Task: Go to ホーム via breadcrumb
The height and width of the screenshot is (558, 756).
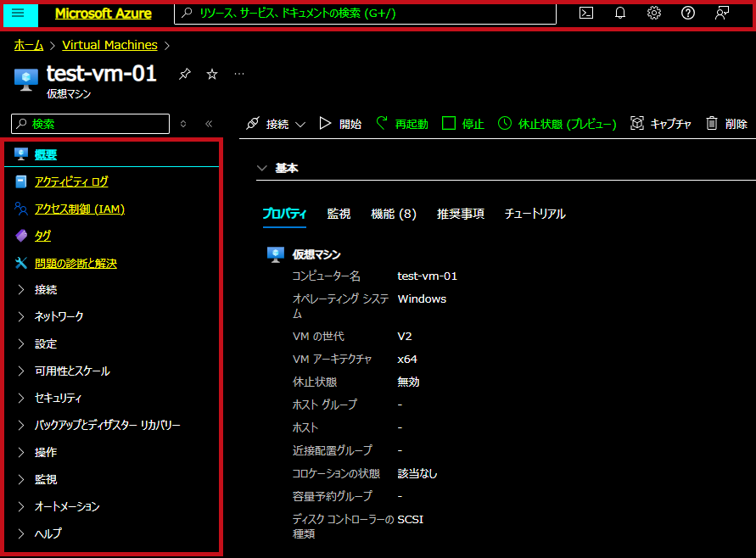Action: click(29, 45)
